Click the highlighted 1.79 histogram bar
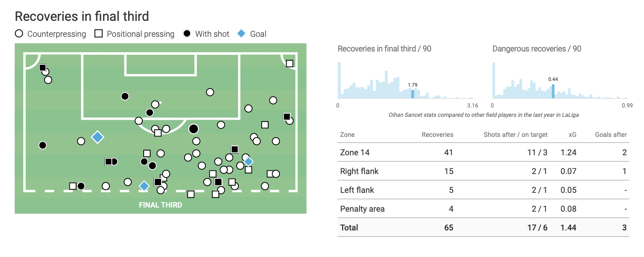Screen dimensions: 644x257 pos(413,94)
